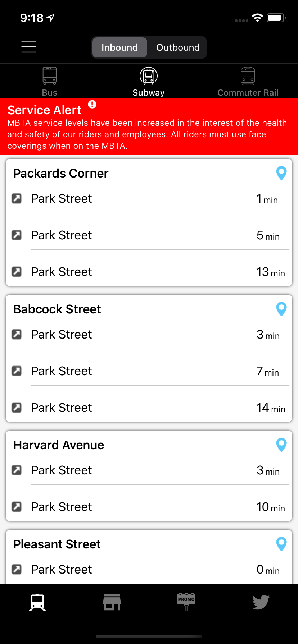Read the red Service Alert banner text
Screen dimensions: 298x644
(147, 134)
